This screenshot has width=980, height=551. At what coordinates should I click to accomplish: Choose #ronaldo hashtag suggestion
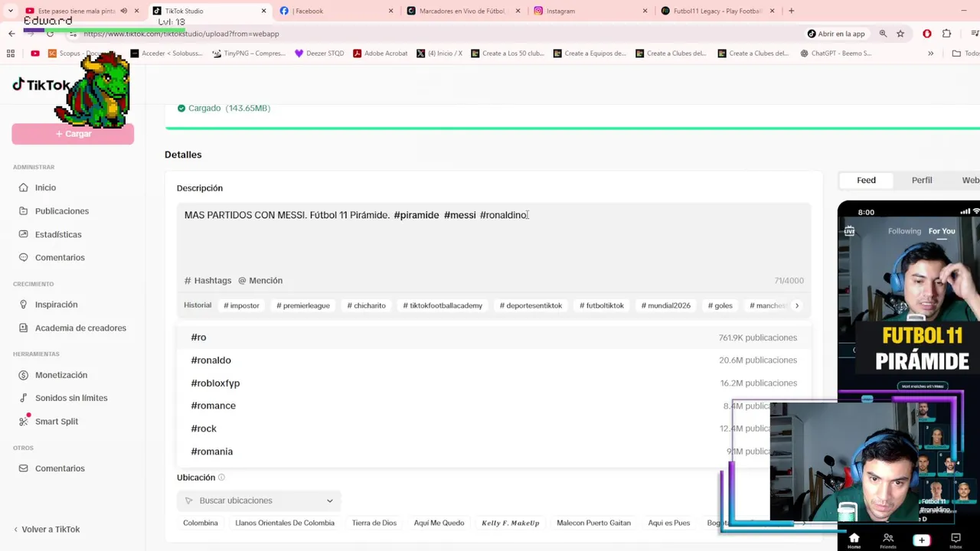coord(494,360)
